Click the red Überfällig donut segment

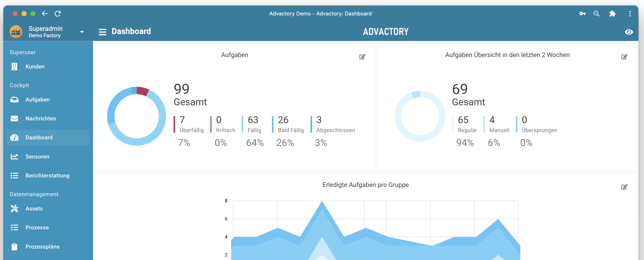pos(143,91)
